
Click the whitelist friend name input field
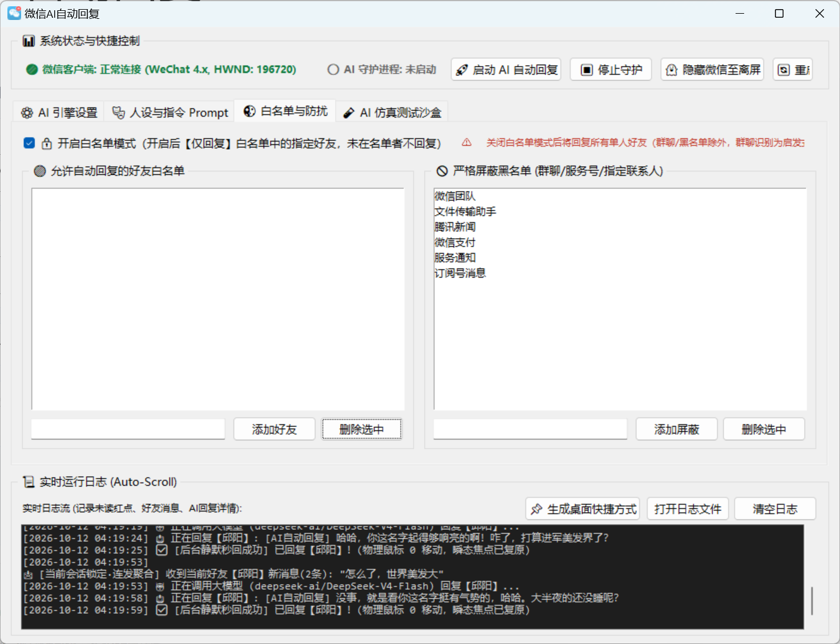point(128,429)
